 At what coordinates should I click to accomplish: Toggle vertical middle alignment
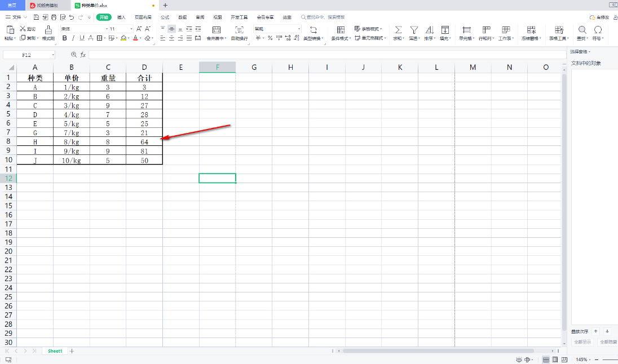point(171,29)
